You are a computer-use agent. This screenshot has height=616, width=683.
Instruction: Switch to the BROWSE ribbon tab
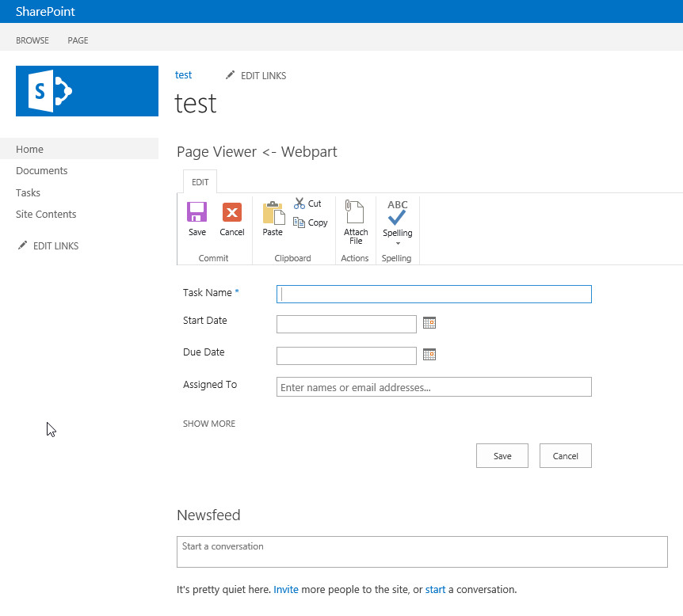click(32, 40)
